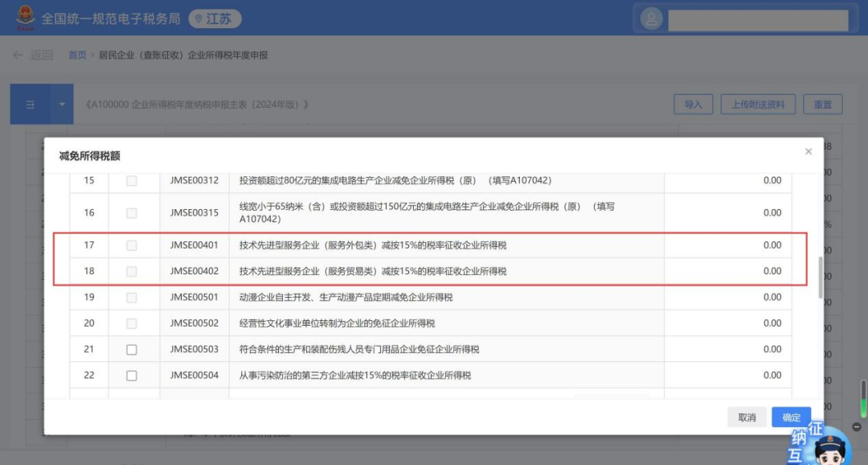Close the 减免所得税额 dialog with X
Screen dimensions: 868x465
click(x=809, y=151)
